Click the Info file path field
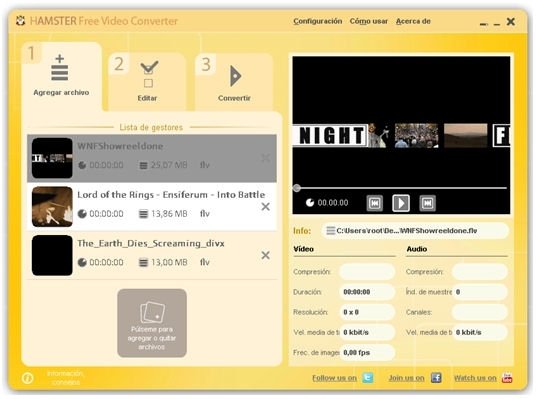Image resolution: width=536 pixels, height=399 pixels. (414, 231)
